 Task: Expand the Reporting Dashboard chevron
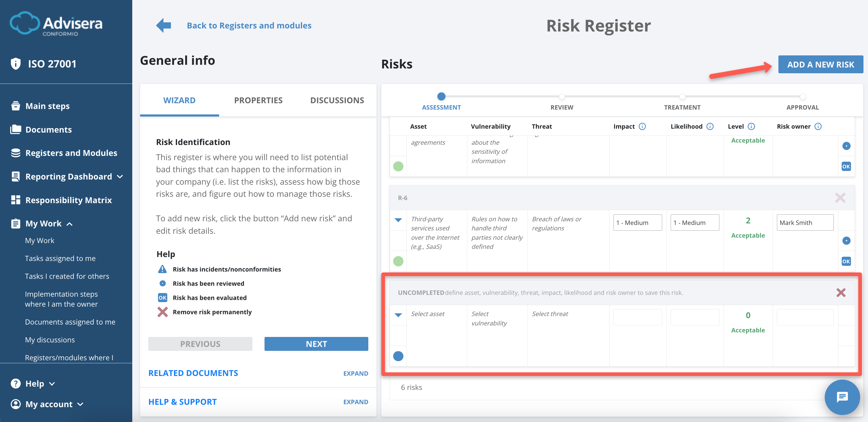coord(120,176)
